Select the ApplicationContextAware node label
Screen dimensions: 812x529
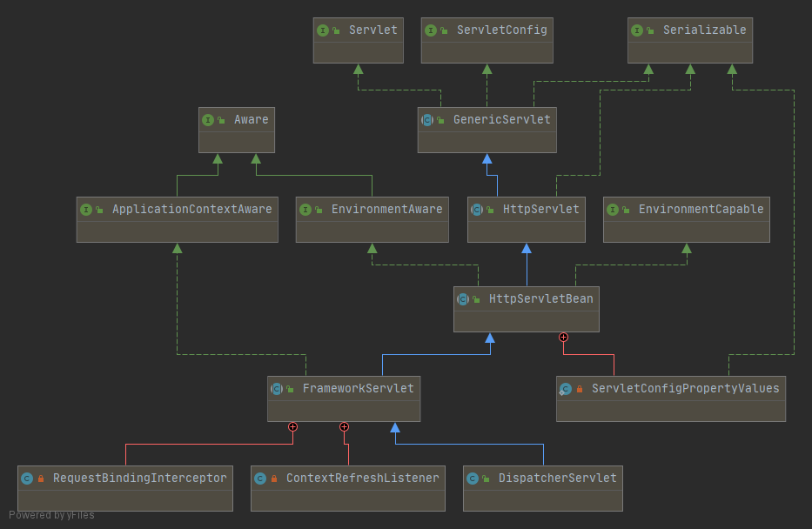pos(191,210)
